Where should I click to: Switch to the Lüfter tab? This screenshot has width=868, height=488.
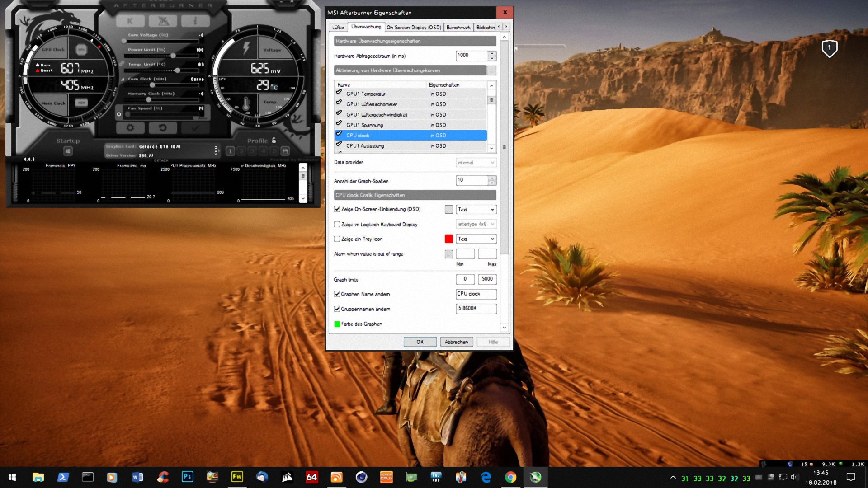338,28
